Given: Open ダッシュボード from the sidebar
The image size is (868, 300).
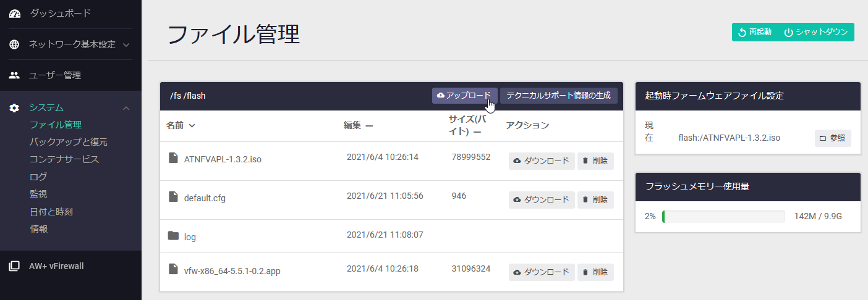Looking at the screenshot, I should click(60, 13).
